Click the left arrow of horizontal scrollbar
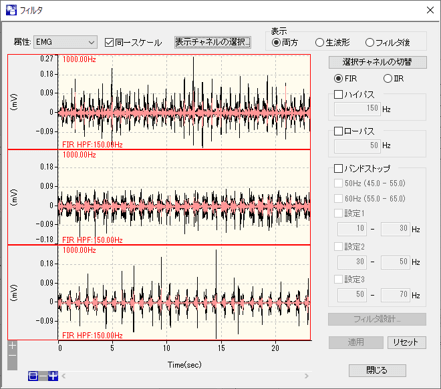441x389 pixels. tap(64, 376)
